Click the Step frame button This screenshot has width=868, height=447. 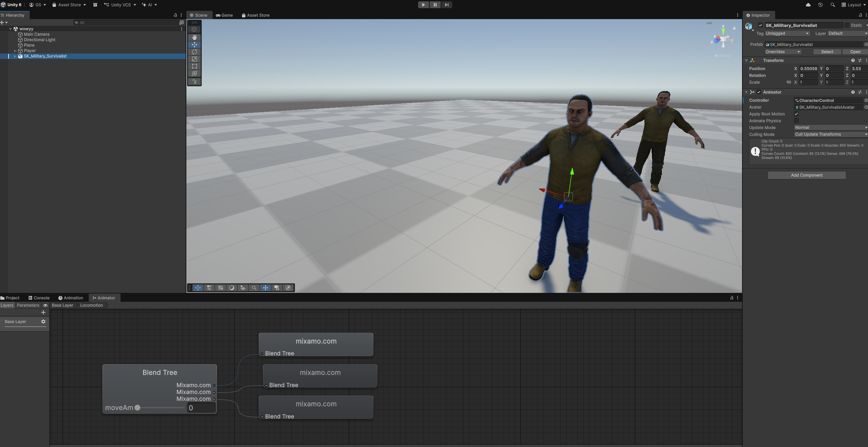click(446, 5)
